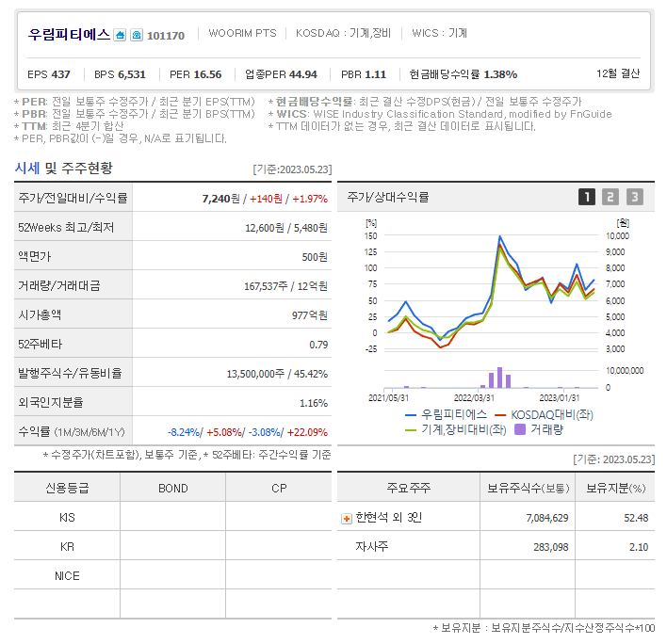Click the [기준:2023.05.23] date above price table
667x644 pixels.
[292, 169]
